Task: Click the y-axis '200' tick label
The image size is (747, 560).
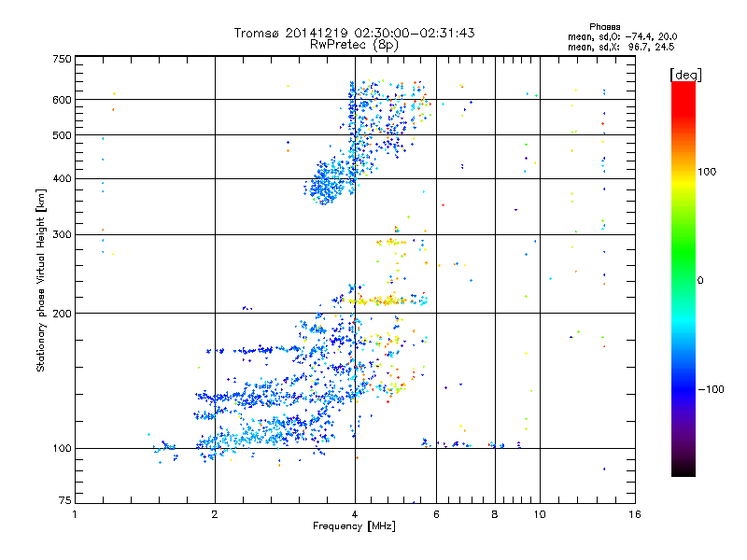Action: click(x=62, y=314)
